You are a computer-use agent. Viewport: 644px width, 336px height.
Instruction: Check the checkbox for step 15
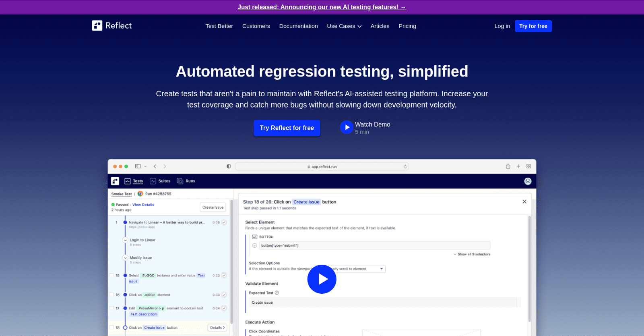[112, 276]
